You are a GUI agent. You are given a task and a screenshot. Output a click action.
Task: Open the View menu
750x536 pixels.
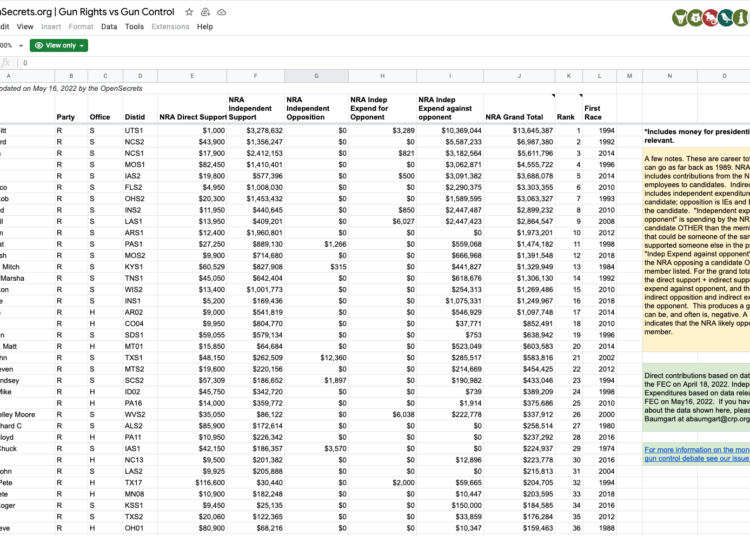pos(25,27)
